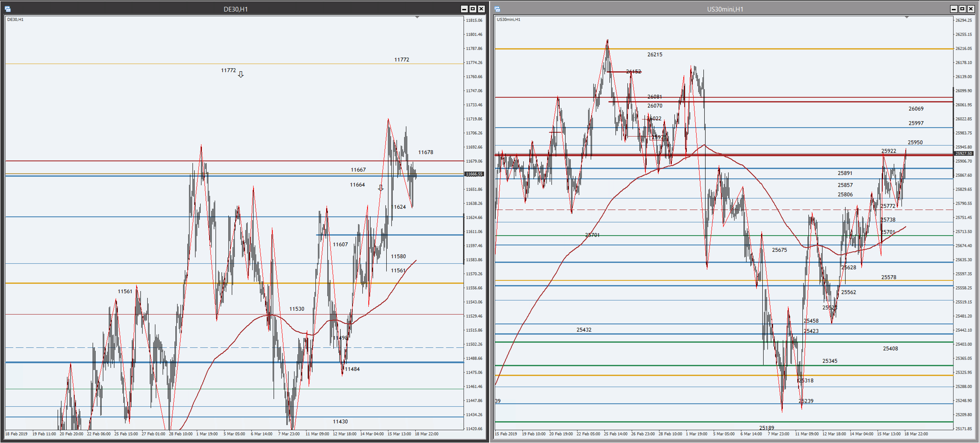The width and height of the screenshot is (980, 443).
Task: Select the 25432 text label in US30mini chart
Action: (x=584, y=330)
